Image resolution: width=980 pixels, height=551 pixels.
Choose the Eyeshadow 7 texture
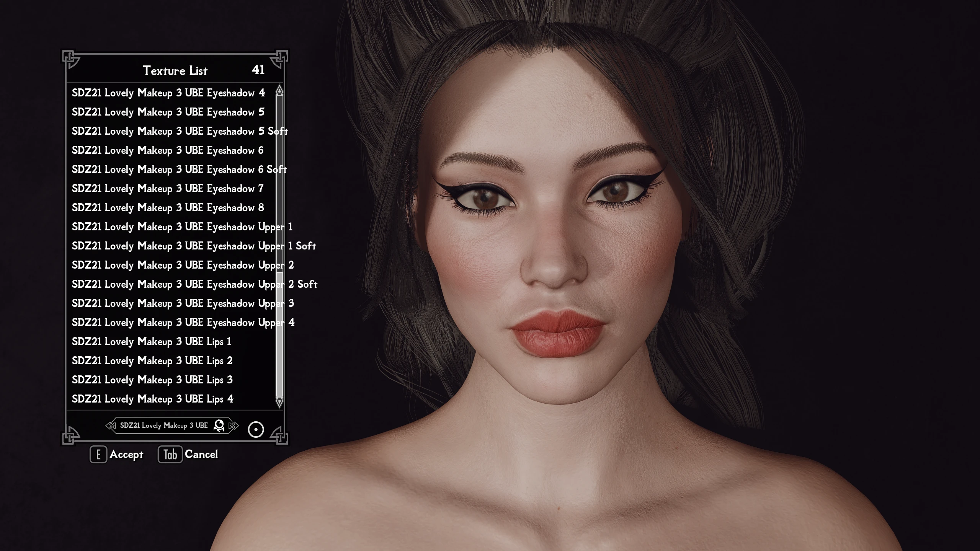(x=168, y=189)
